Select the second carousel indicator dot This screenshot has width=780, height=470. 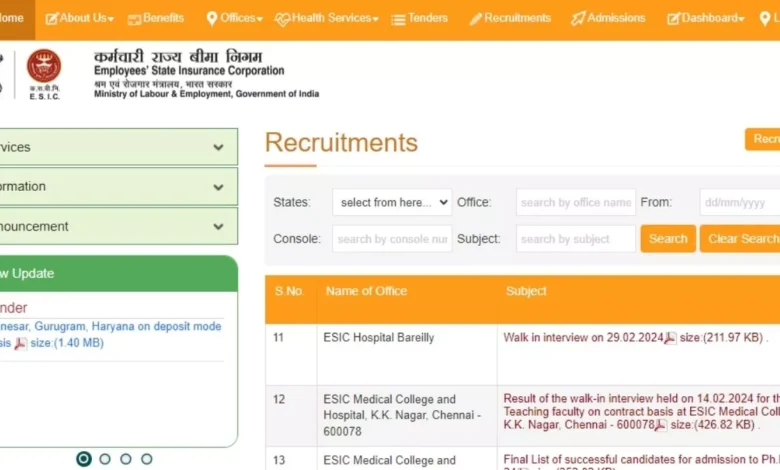[105, 459]
